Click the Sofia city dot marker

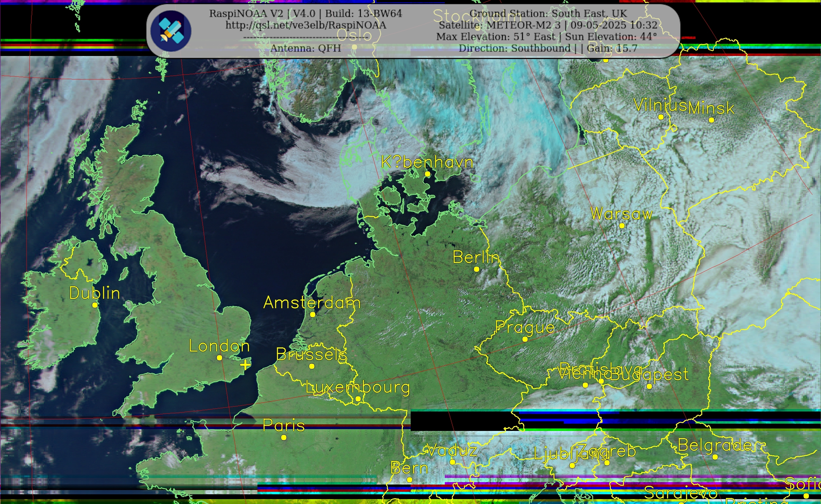click(x=806, y=496)
